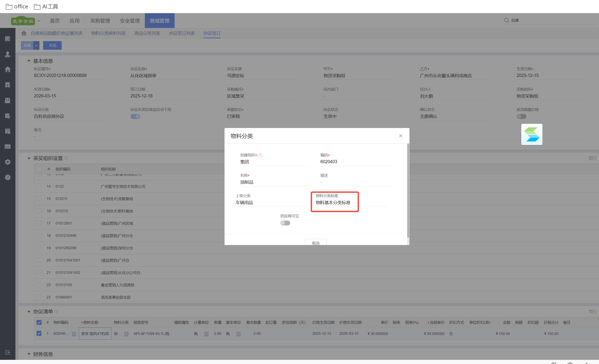
Task: Switch to the 协议签订列表 tab
Action: click(182, 33)
